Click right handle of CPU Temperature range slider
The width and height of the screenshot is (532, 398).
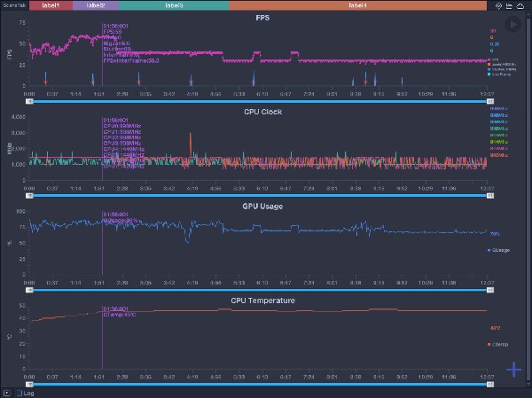click(x=490, y=384)
